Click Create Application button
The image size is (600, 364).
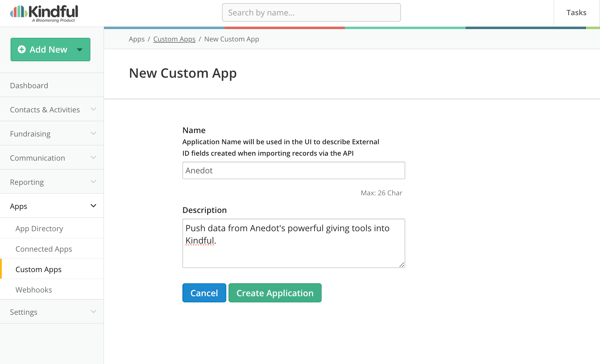(275, 293)
